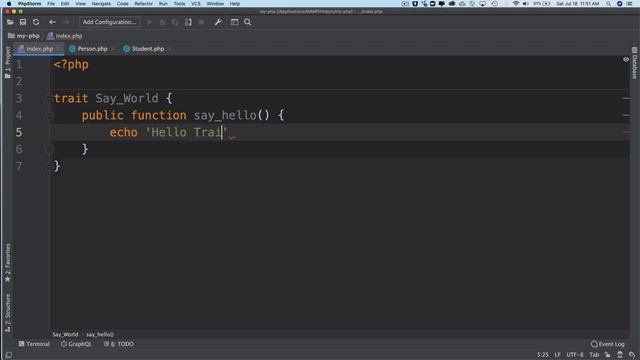The image size is (640, 360).
Task: Change UTF-8 file encoding in status bar
Action: [575, 355]
